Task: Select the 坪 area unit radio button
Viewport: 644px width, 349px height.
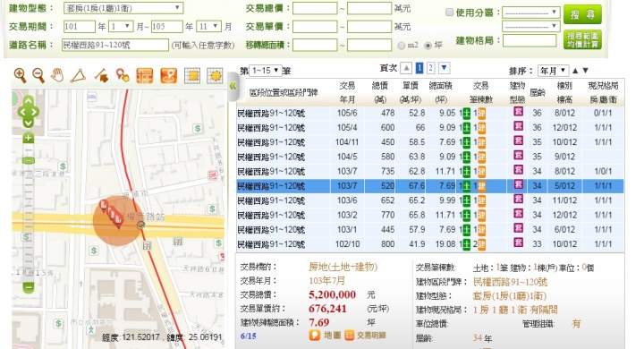Action: pyautogui.click(x=428, y=46)
